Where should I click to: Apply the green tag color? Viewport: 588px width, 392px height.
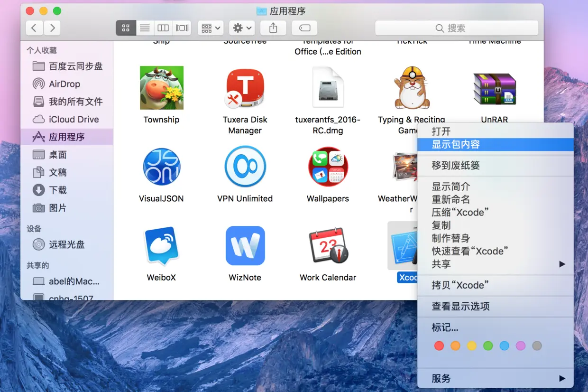tap(488, 346)
